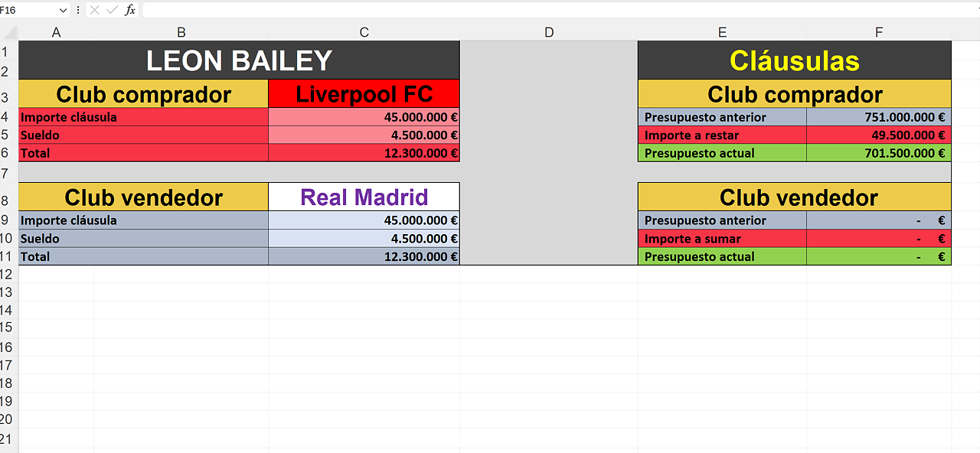Click the LEON BAILEY title cell
Viewport: 980px width, 453px height.
coord(239,60)
